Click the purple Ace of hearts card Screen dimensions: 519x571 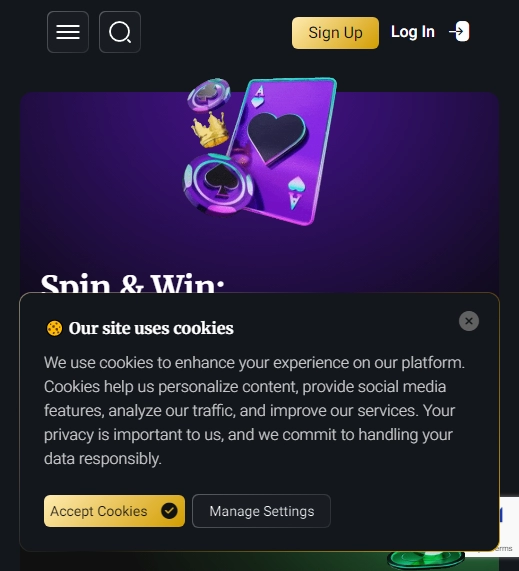(282, 151)
